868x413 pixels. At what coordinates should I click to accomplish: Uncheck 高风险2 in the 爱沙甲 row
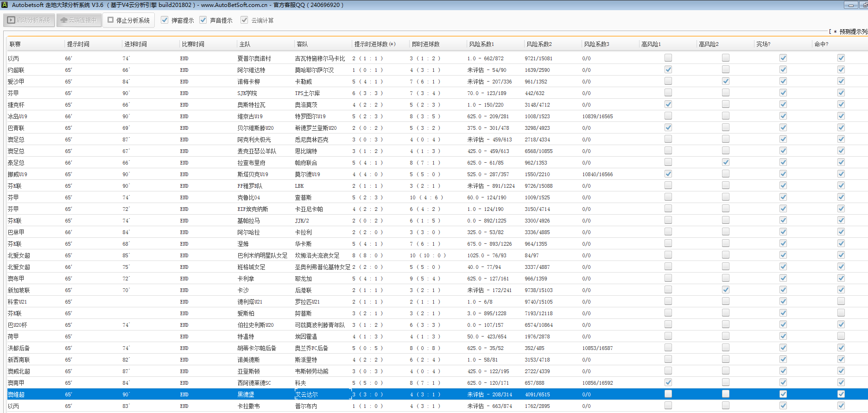coord(725,81)
